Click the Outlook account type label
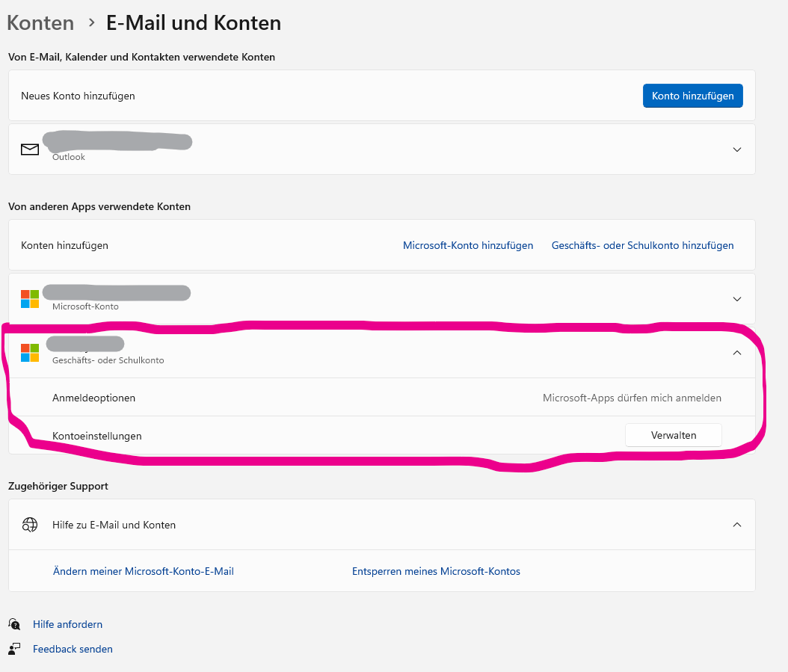788x672 pixels. (68, 157)
